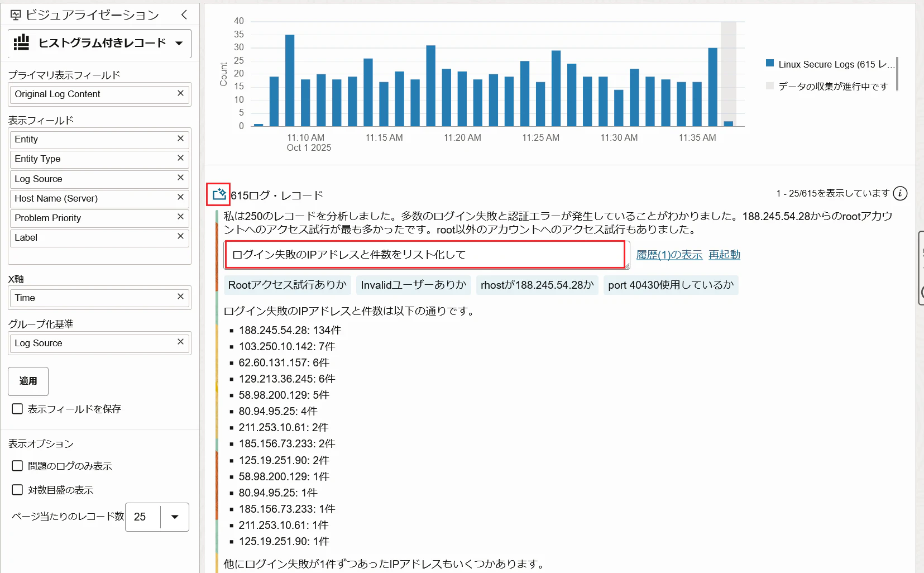Click the 再起動 link
This screenshot has width=924, height=573.
click(x=724, y=255)
